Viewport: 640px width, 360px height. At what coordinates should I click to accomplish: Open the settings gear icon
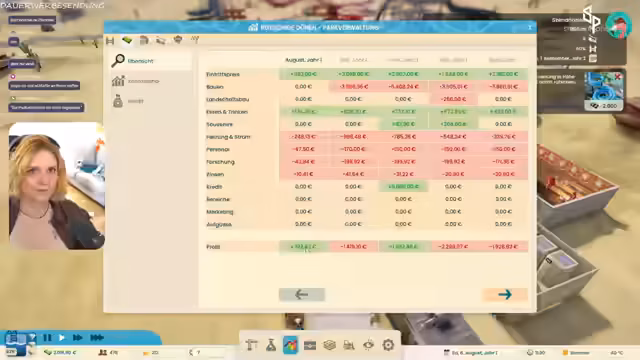click(388, 345)
